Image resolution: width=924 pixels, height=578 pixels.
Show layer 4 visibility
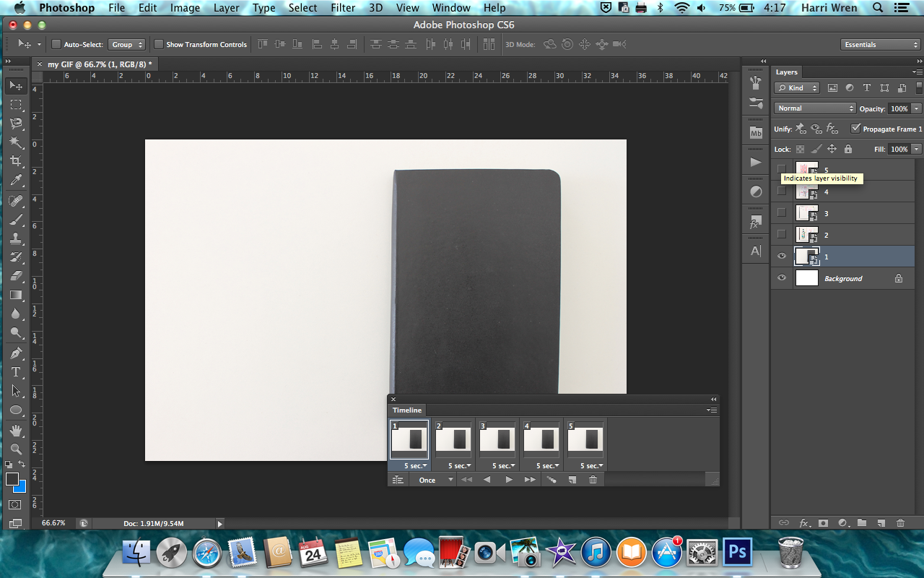(x=781, y=191)
